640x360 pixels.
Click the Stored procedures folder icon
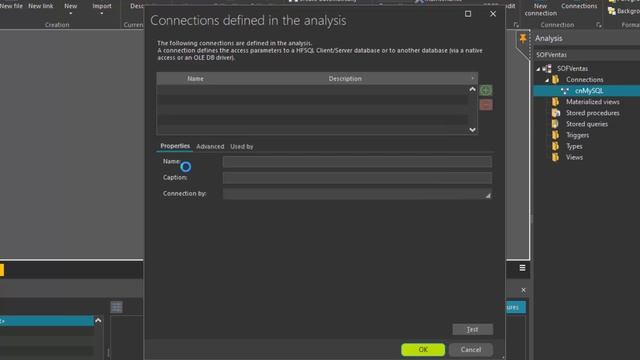tap(556, 113)
